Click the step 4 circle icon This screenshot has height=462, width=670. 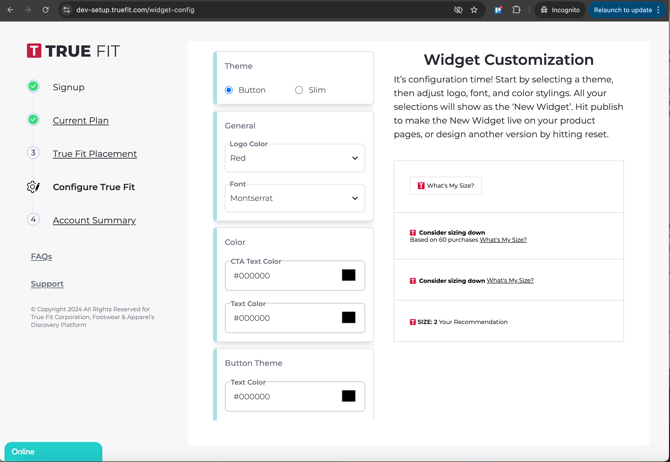[x=33, y=220]
